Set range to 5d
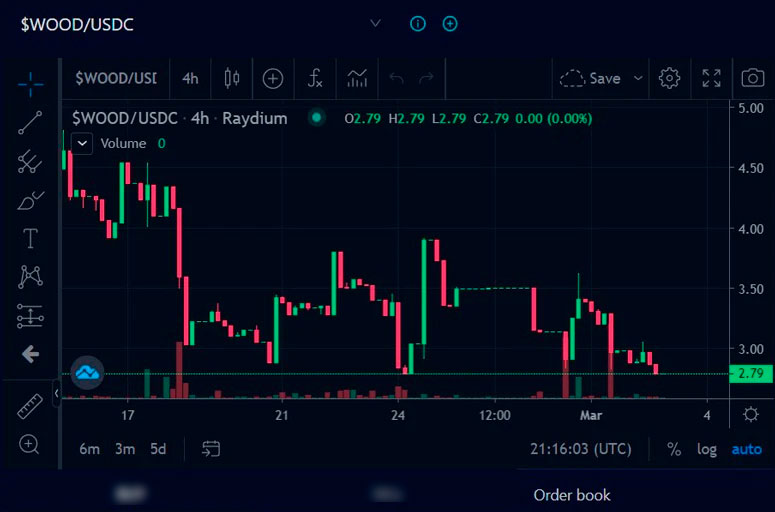 [158, 449]
